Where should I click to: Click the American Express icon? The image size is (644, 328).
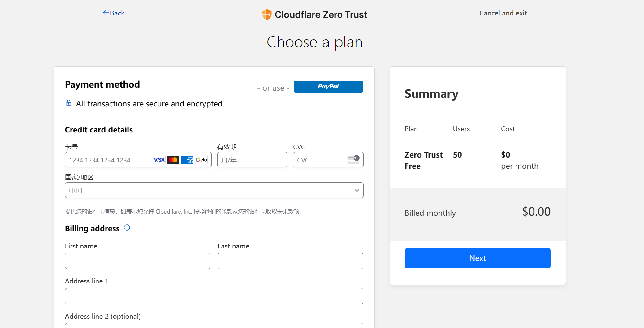pos(187,160)
